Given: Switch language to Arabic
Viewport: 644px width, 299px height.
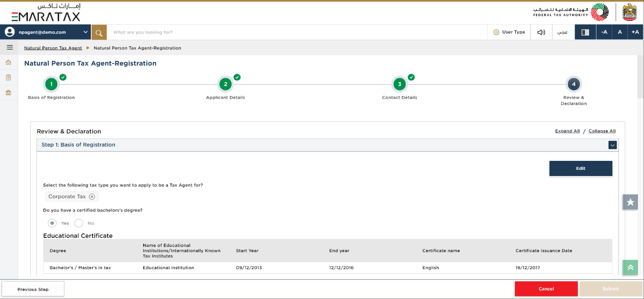Looking at the screenshot, I should [x=563, y=32].
